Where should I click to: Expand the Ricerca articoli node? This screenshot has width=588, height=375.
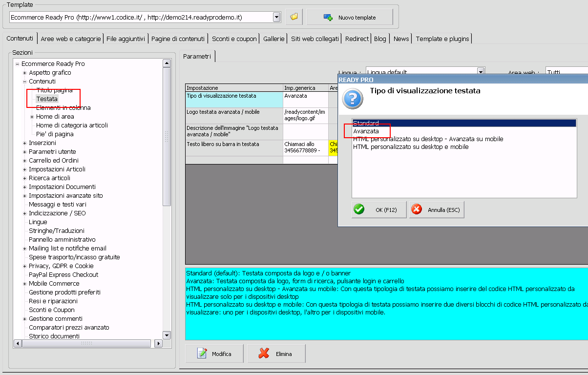coord(24,178)
